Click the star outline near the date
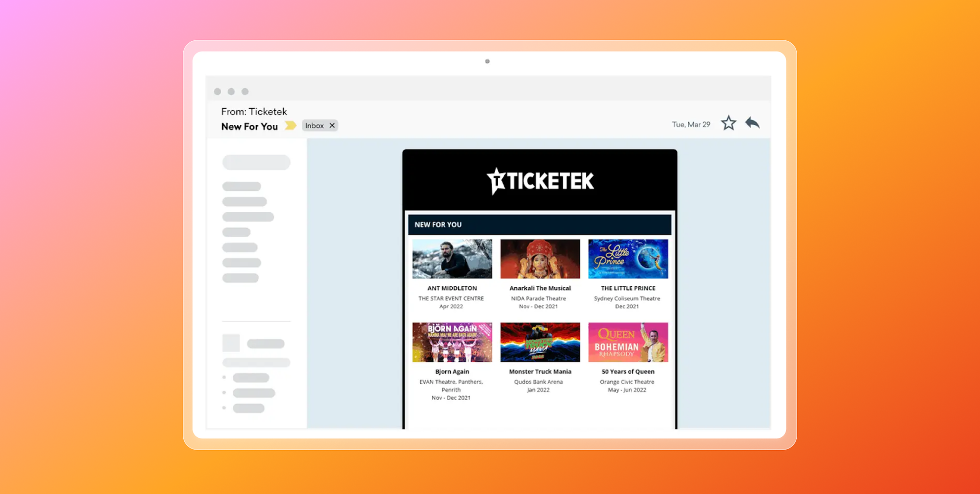Image resolution: width=980 pixels, height=494 pixels. 728,122
